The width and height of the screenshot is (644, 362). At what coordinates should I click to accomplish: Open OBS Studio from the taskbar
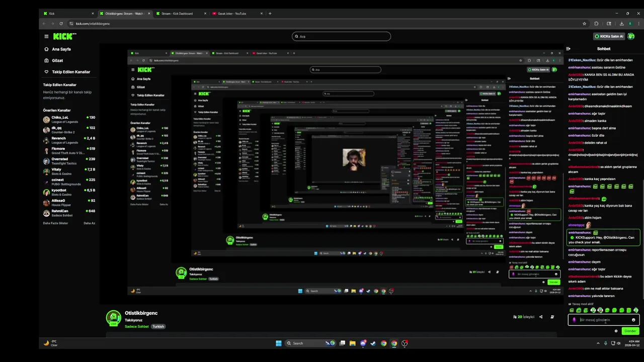405,343
